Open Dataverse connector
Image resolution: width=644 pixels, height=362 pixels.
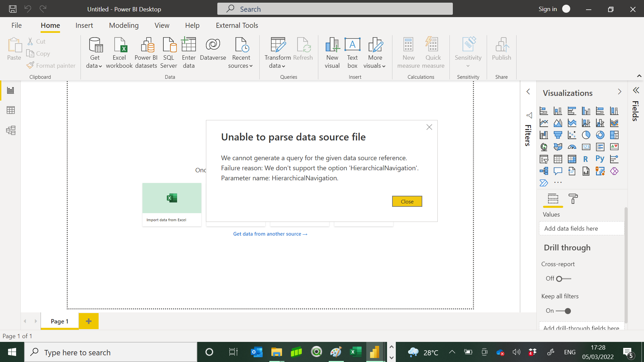coord(213,49)
